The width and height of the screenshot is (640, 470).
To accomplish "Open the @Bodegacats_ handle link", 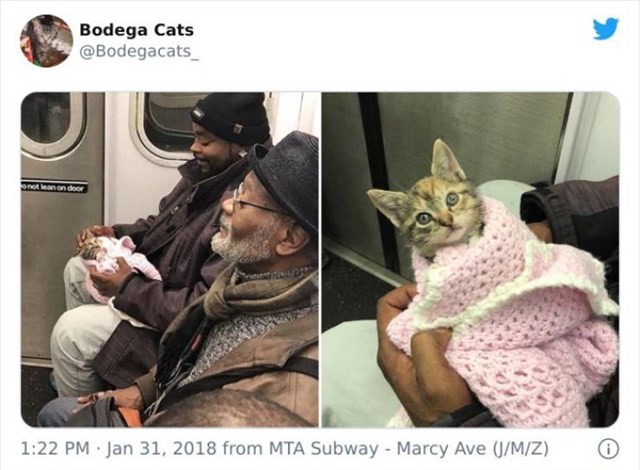I will [139, 51].
